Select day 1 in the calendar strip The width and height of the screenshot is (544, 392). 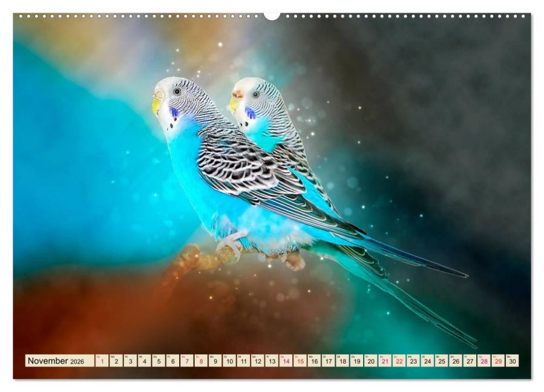[102, 361]
